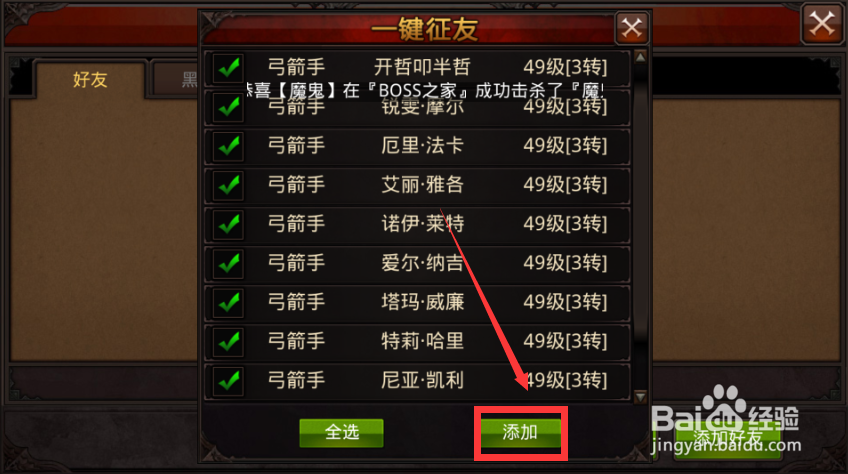848x474 pixels.
Task: Uncheck the 开哲叩半哲 checkbox
Action: (x=228, y=68)
